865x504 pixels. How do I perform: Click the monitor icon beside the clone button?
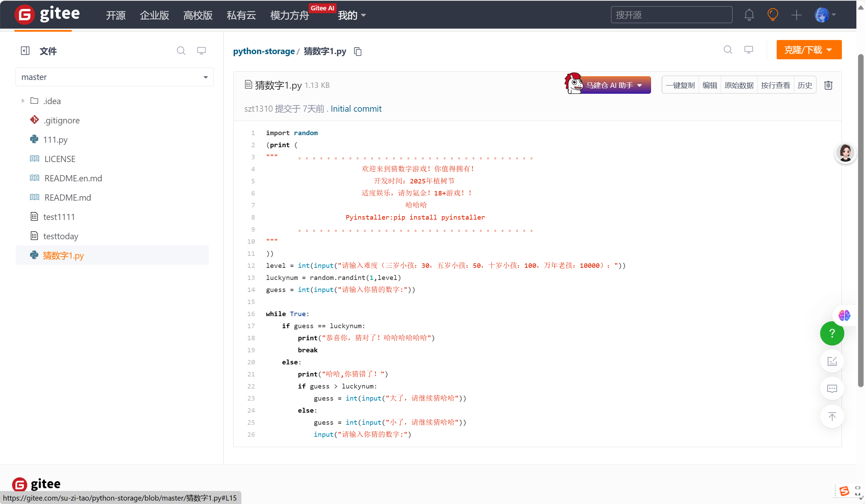point(748,50)
